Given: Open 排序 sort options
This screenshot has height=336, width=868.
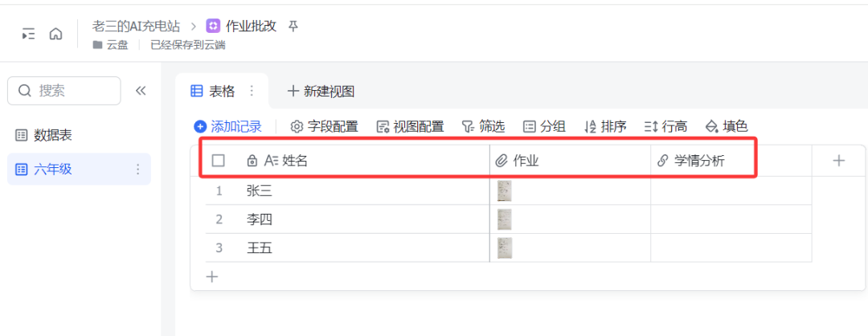Looking at the screenshot, I should coord(605,126).
